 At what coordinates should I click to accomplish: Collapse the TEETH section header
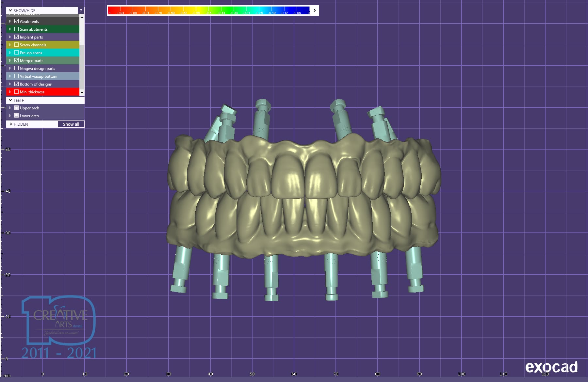point(10,100)
